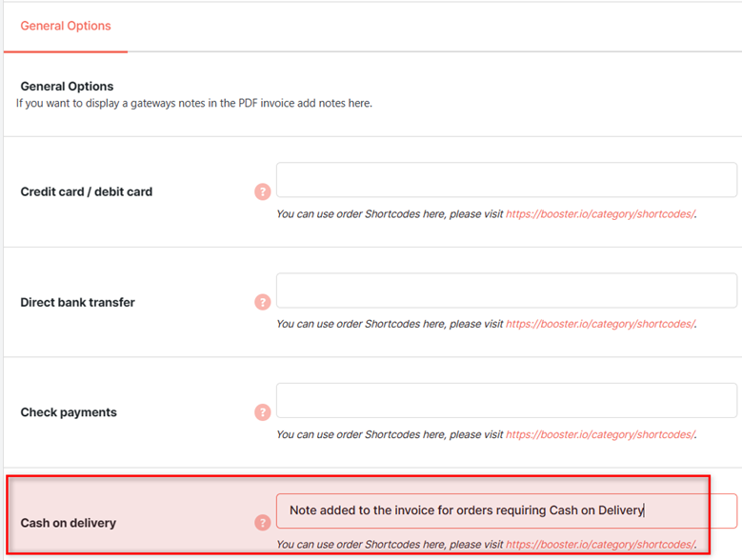The width and height of the screenshot is (742, 560).
Task: Open shortcodes link under Credit card field
Action: click(600, 214)
